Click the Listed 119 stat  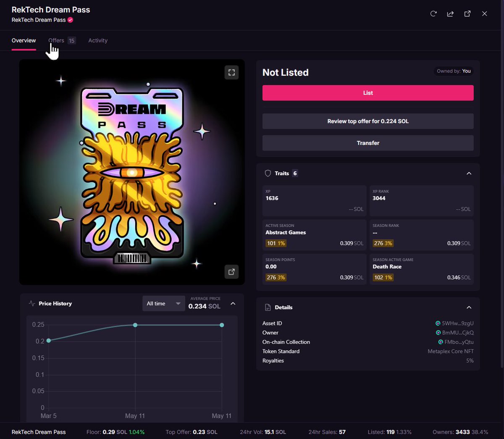(x=390, y=432)
